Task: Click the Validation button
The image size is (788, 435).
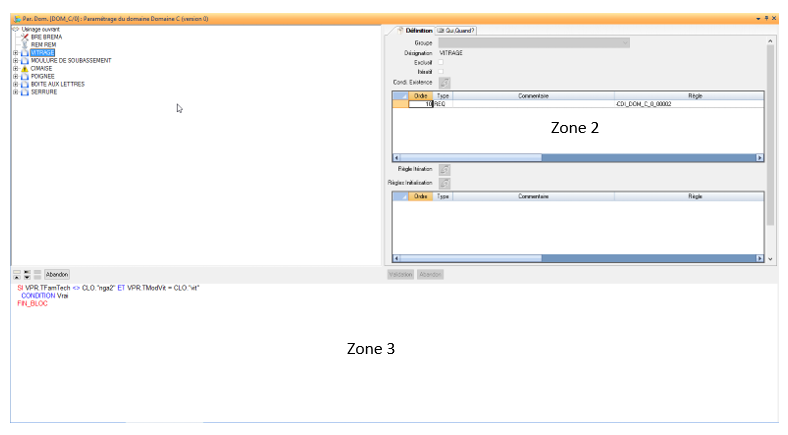Action: pos(400,274)
